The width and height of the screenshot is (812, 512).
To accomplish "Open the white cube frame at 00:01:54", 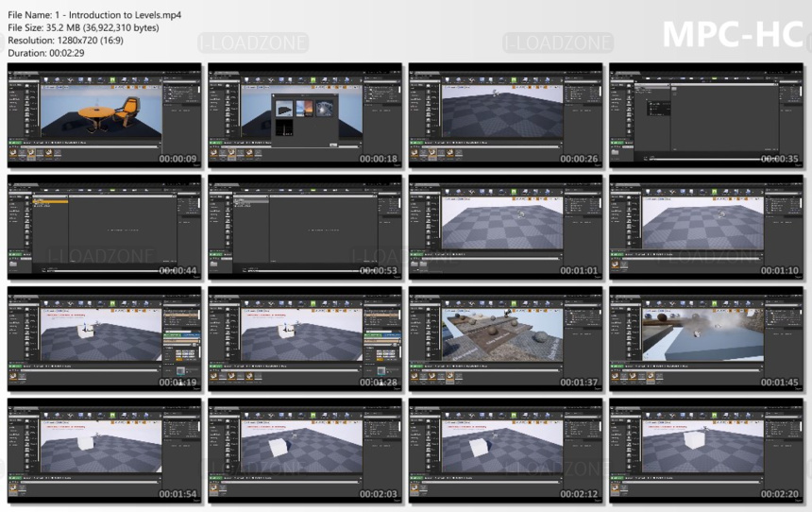I will tap(104, 451).
